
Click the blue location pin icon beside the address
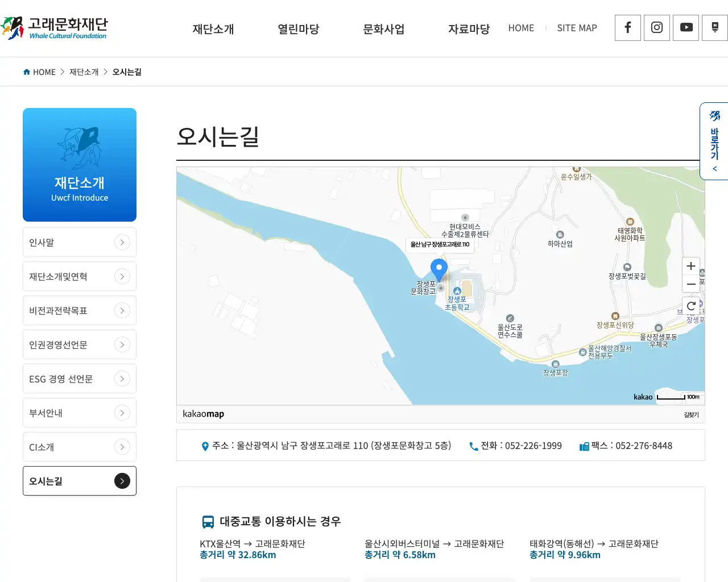click(x=205, y=446)
